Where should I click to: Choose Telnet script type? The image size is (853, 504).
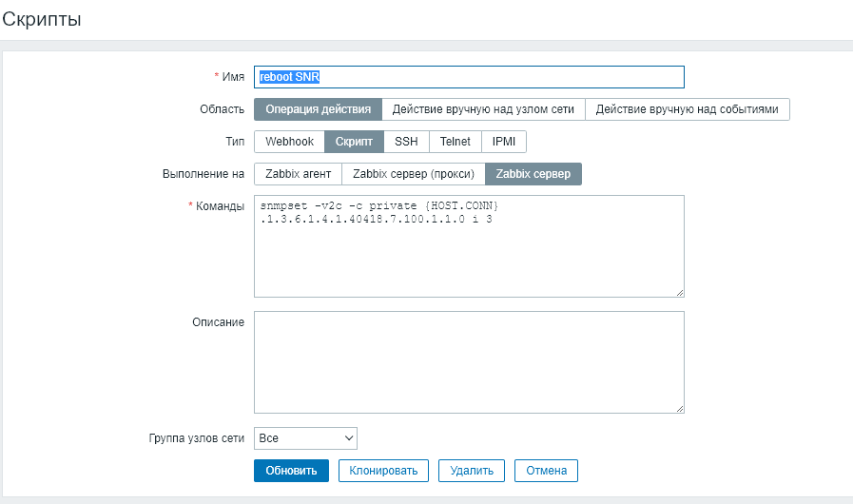coord(456,142)
